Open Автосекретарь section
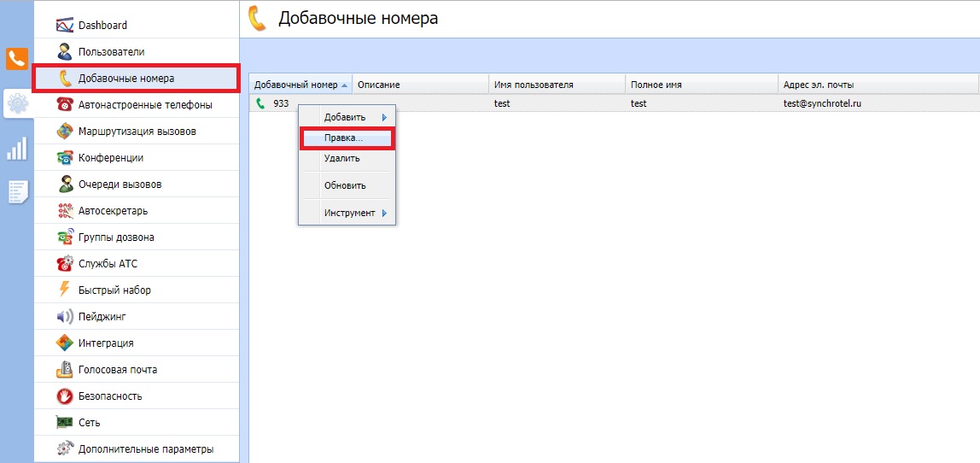 pyautogui.click(x=137, y=211)
